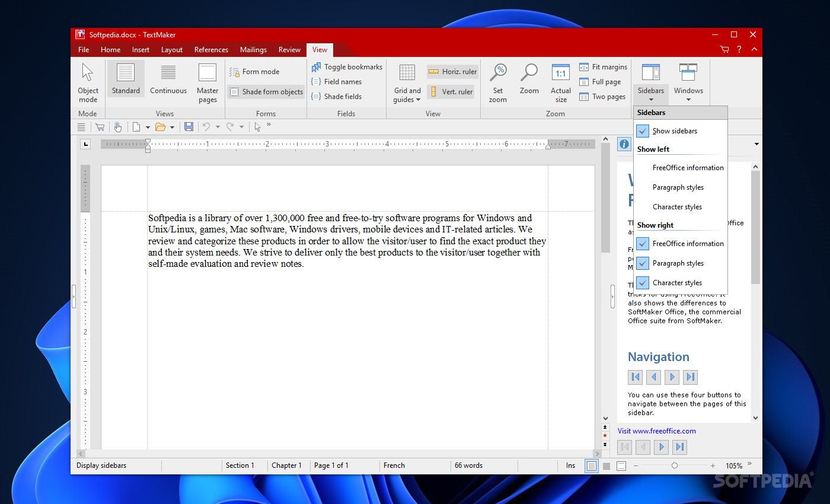Set zoom to Actual size
The image size is (830, 504).
pyautogui.click(x=560, y=82)
